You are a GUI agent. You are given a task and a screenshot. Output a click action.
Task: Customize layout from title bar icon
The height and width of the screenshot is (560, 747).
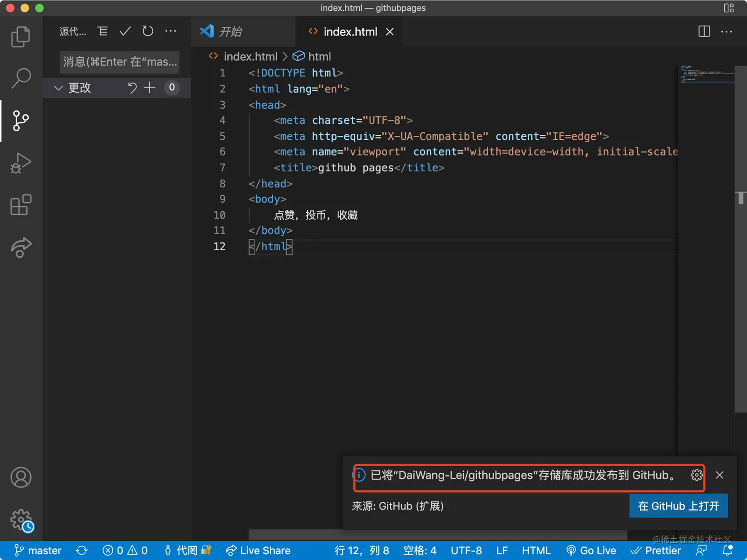pos(729,8)
